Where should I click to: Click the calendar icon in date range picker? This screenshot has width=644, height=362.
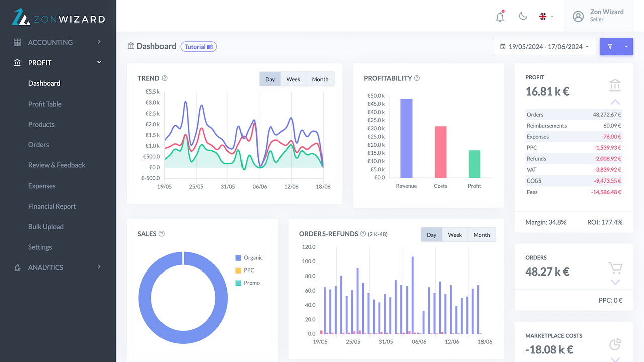coord(503,47)
